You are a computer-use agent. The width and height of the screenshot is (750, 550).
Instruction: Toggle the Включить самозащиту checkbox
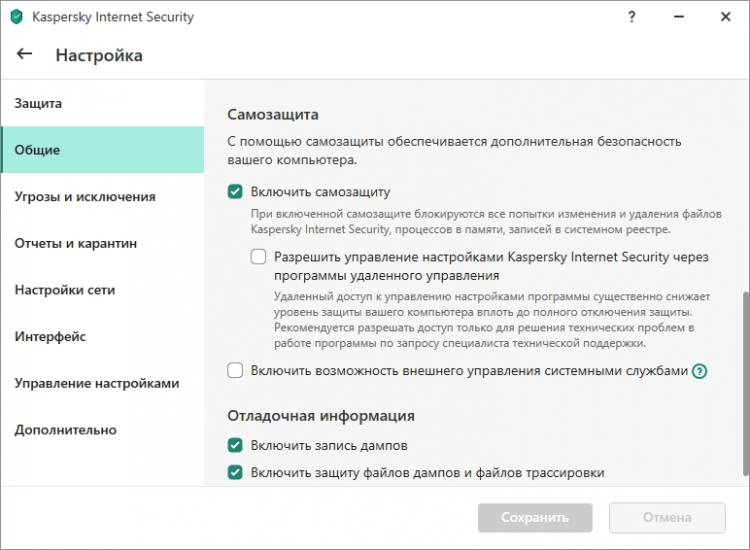(x=235, y=191)
